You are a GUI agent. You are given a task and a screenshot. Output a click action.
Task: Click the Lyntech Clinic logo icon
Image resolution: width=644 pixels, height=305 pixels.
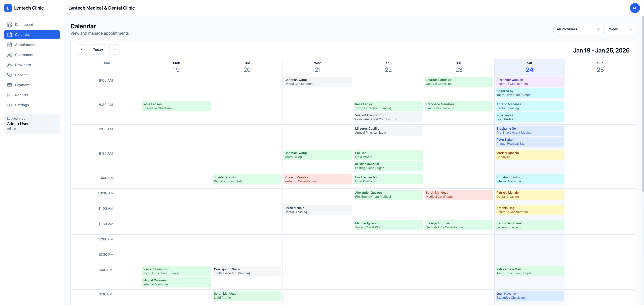click(8, 8)
